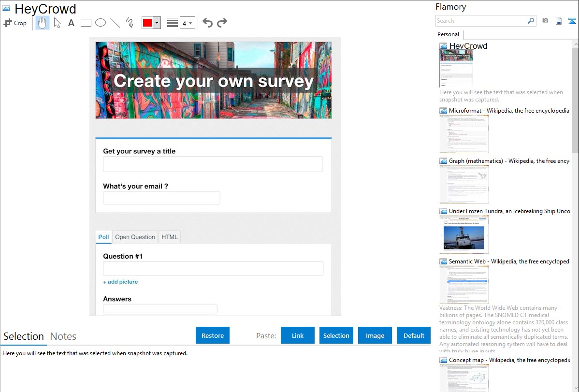Click the survey title input field
The width and height of the screenshot is (579, 392).
click(213, 164)
